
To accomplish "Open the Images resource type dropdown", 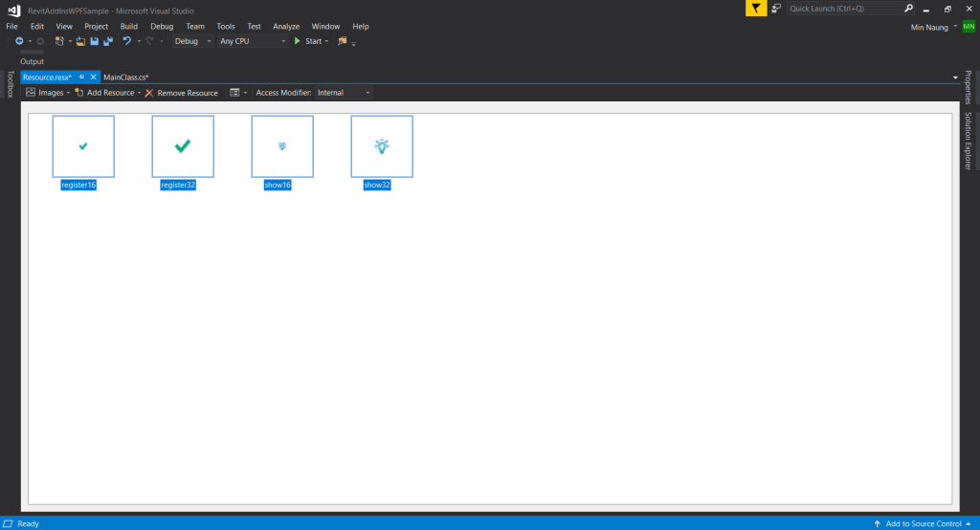I will [x=48, y=93].
